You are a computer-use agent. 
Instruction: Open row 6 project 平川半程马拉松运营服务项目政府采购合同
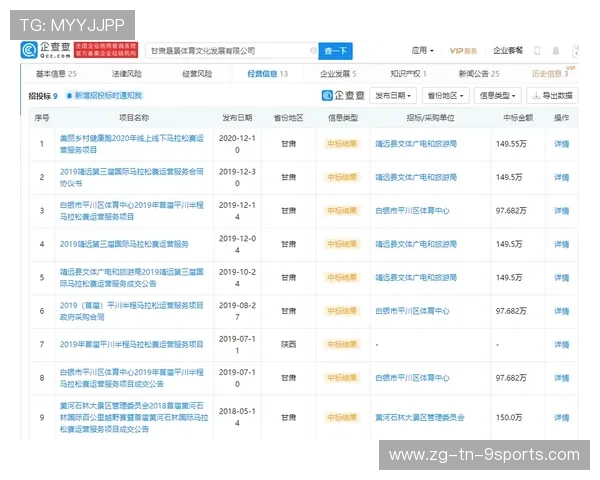coord(132,311)
